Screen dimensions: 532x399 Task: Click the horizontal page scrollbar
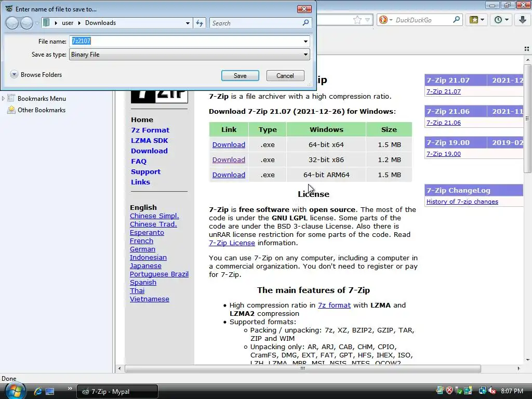click(303, 368)
